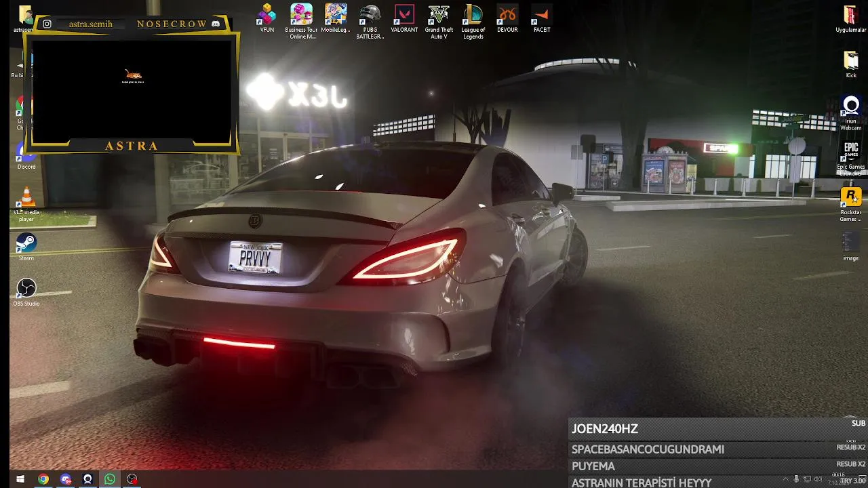The width and height of the screenshot is (868, 488).
Task: Launch the OBS Studio desktop shortcut
Action: click(26, 292)
